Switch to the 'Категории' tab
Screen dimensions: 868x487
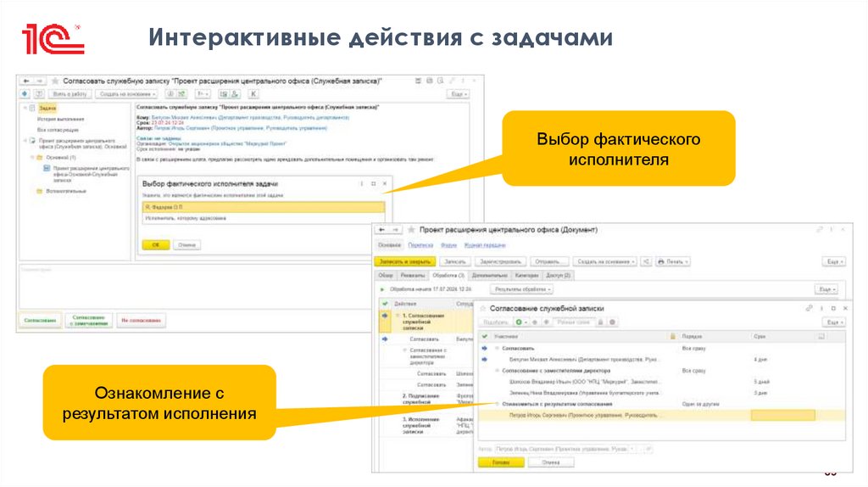526,276
